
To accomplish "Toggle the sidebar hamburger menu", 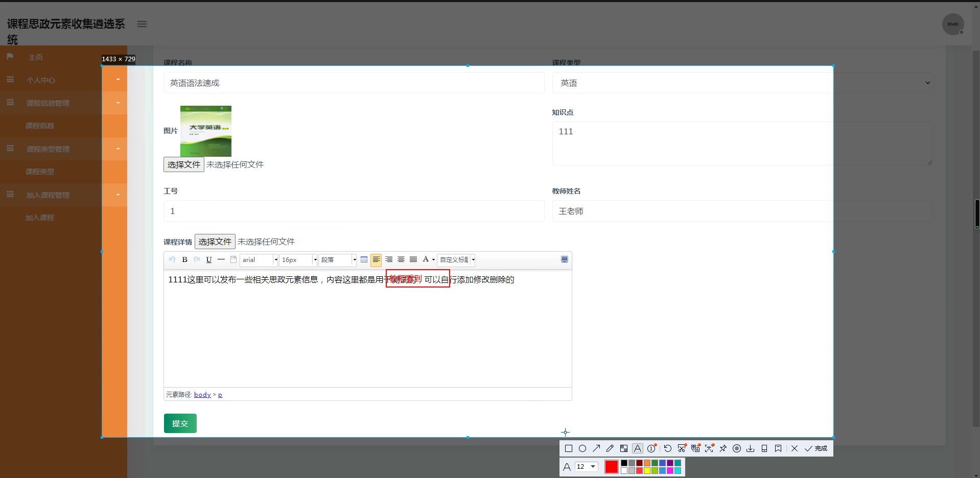I will (x=142, y=24).
